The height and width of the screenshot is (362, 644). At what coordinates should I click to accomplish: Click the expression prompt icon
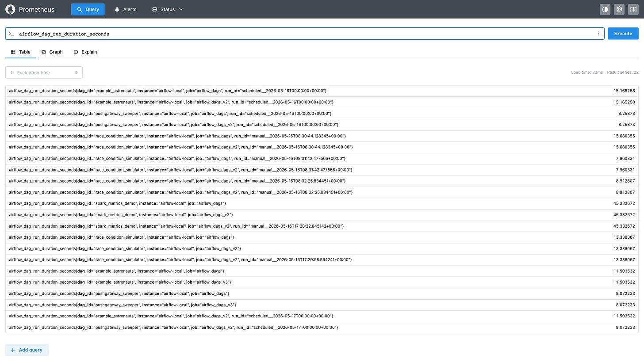(x=11, y=34)
